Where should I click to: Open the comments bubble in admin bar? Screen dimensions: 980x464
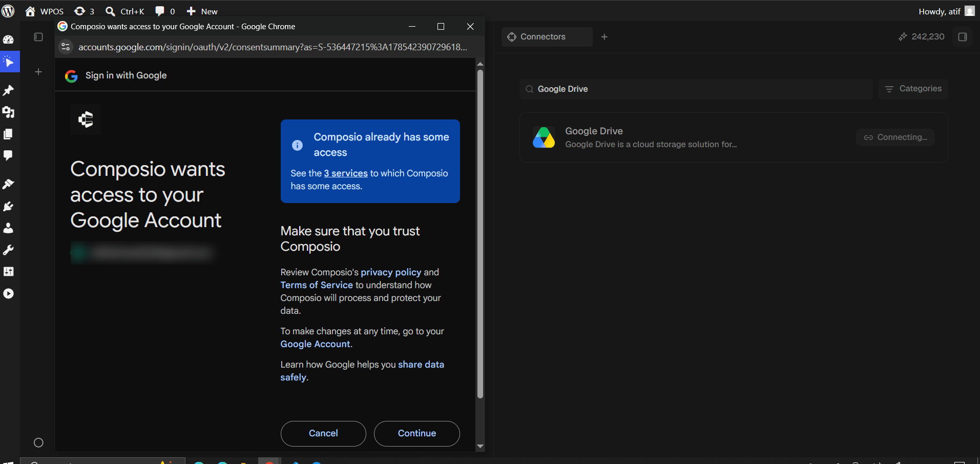pyautogui.click(x=165, y=11)
